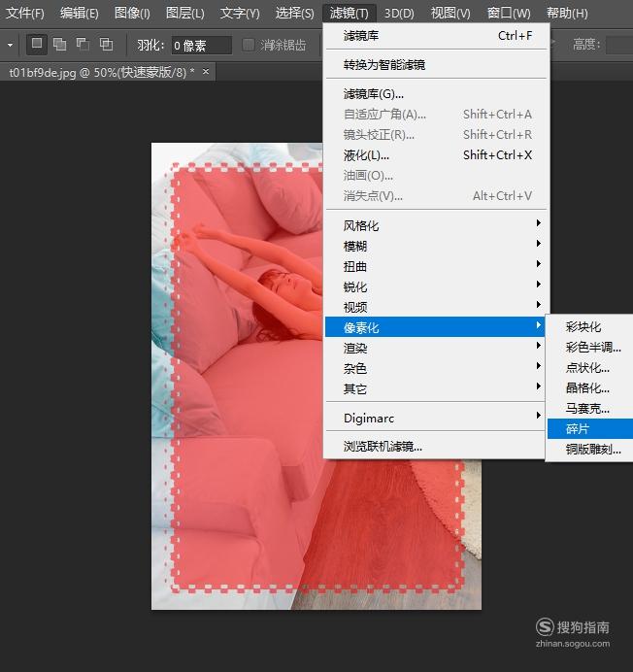This screenshot has width=633, height=672.
Task: Expand the 像素化 submenu
Action: pos(436,327)
